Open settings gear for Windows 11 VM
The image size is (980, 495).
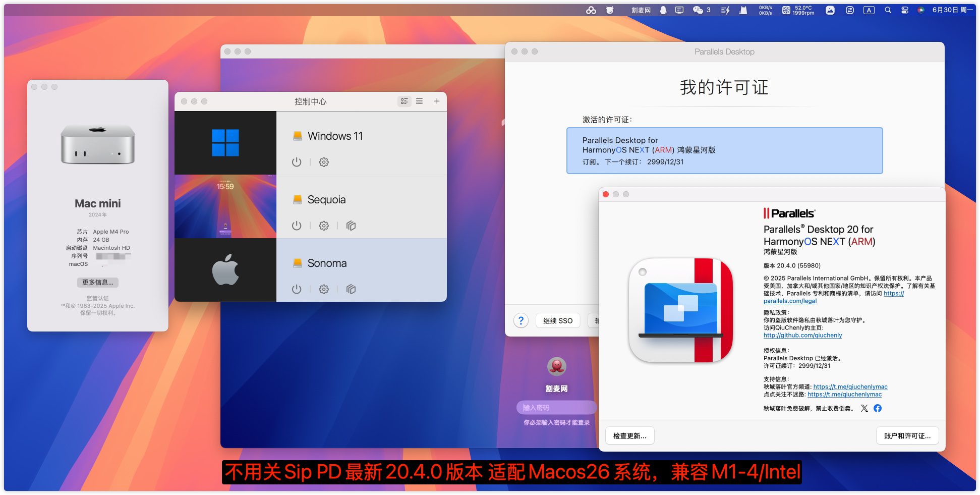(324, 162)
